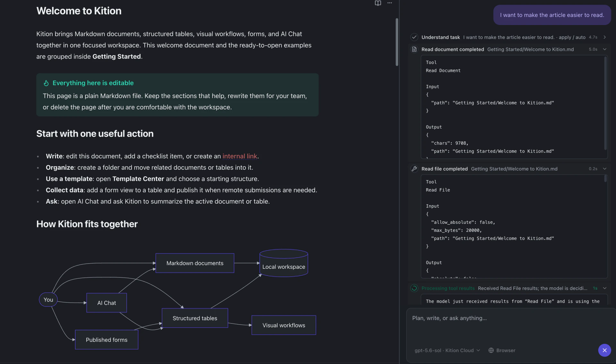Click the How Kition fits together heading
The height and width of the screenshot is (364, 616).
(87, 224)
